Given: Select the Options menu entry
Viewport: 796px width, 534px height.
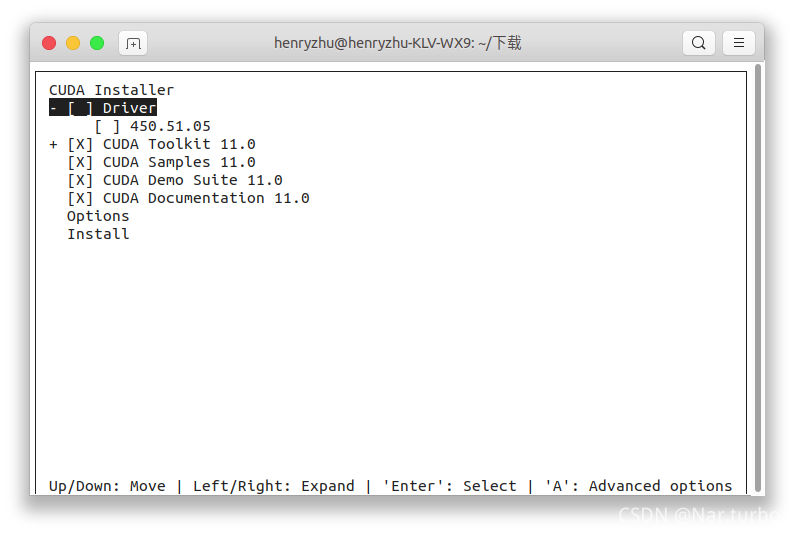Looking at the screenshot, I should [x=98, y=217].
